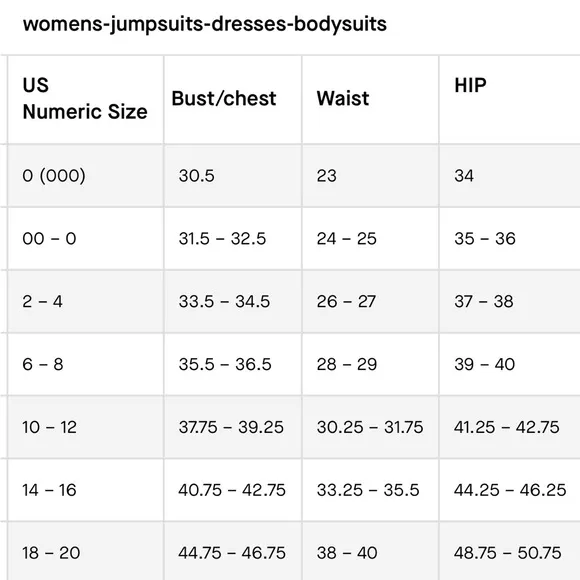Image resolution: width=580 pixels, height=580 pixels.
Task: Click waist range 30.25 – 31.75
Action: click(370, 427)
